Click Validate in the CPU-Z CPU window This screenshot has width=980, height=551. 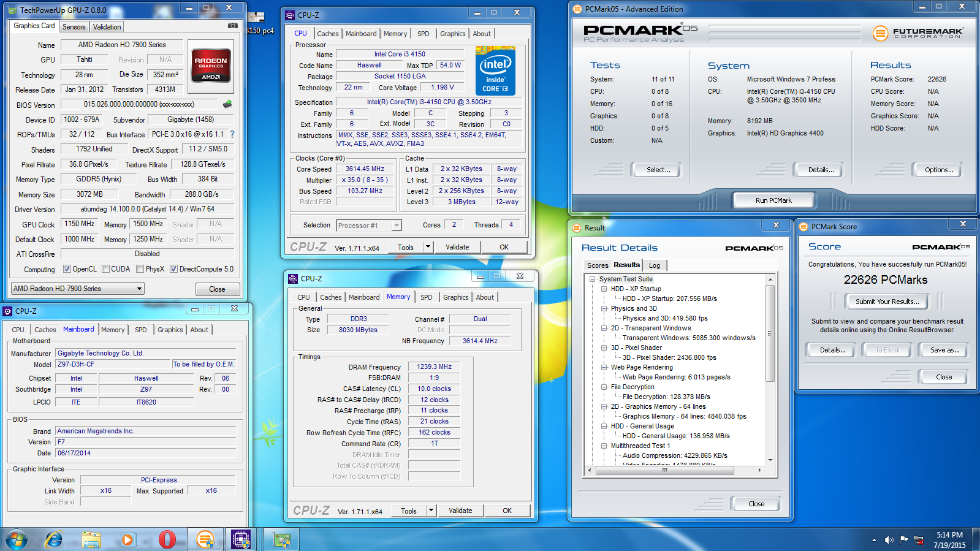tap(457, 247)
